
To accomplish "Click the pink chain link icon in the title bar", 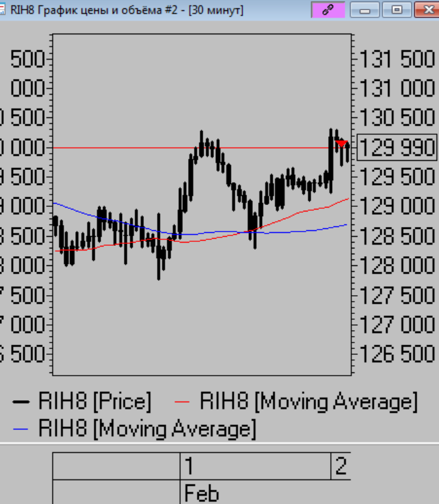I will tap(328, 10).
